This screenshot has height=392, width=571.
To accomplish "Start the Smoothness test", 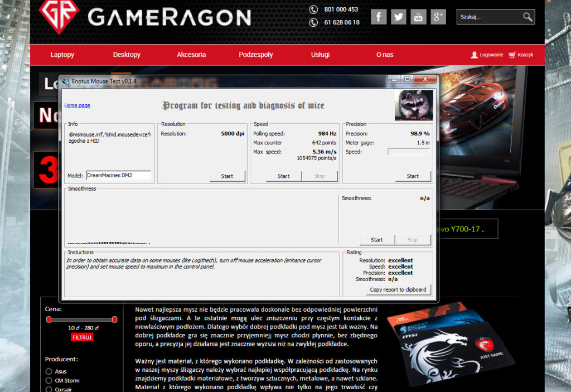I will click(377, 240).
